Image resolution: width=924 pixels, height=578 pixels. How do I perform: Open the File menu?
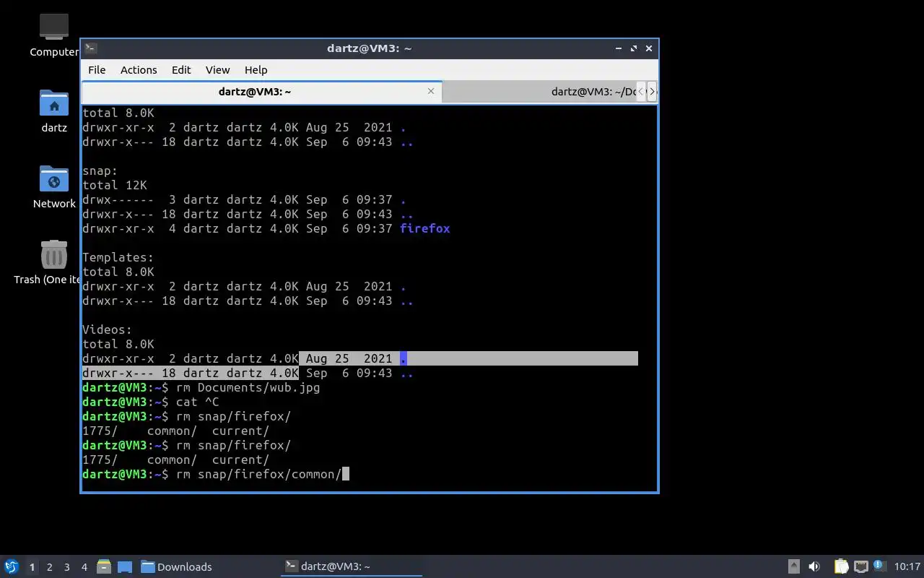[x=97, y=70]
